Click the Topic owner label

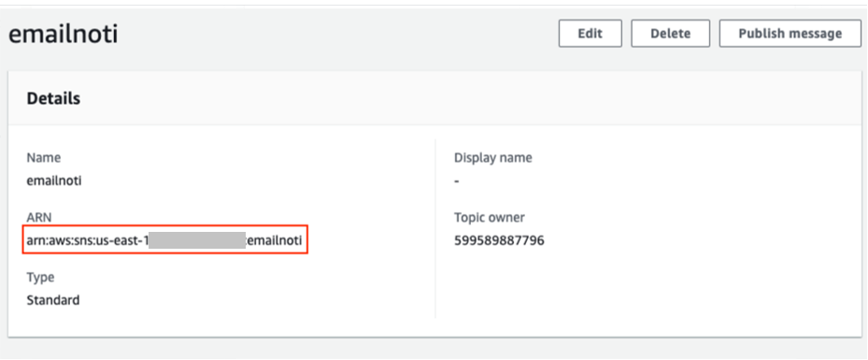[x=490, y=217]
